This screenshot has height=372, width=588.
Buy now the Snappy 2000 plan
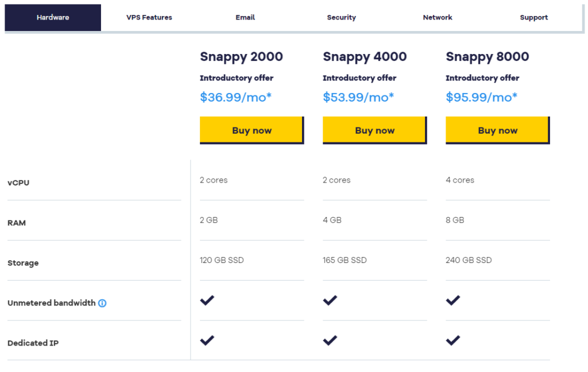pyautogui.click(x=252, y=130)
